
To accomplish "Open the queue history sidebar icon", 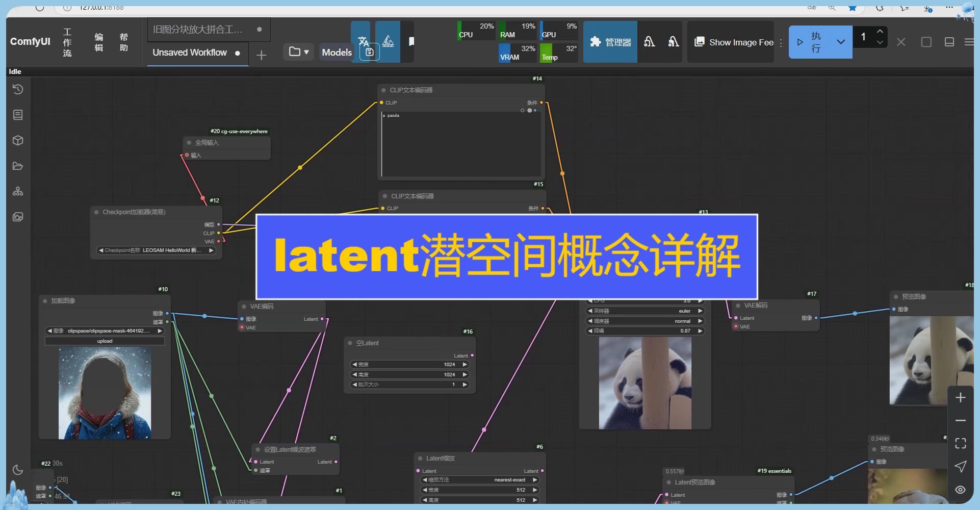I will (18, 90).
